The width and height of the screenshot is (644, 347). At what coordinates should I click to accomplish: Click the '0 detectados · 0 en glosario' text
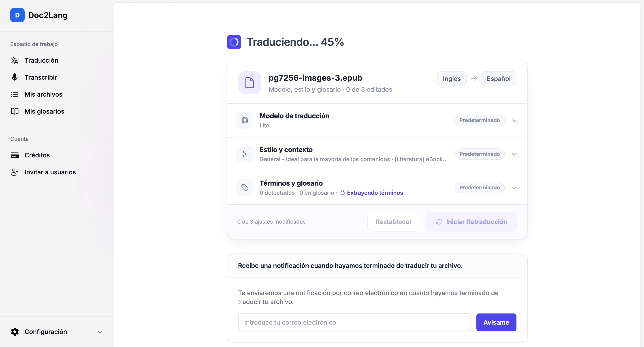click(x=296, y=193)
